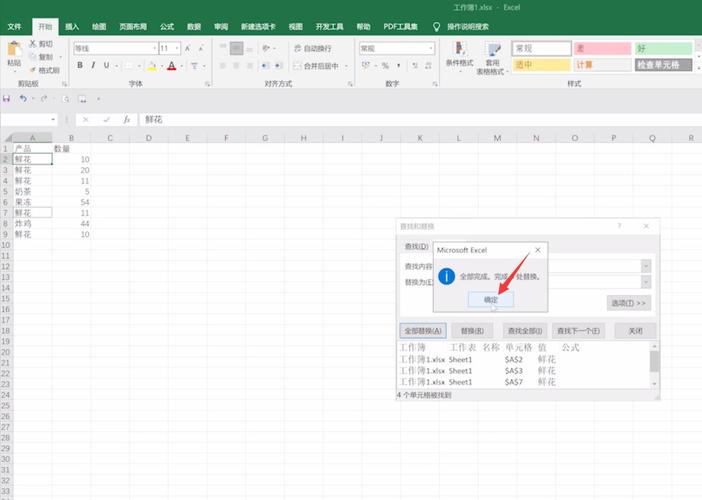Open the 查找内容 field dropdown arrow
The width and height of the screenshot is (702, 500).
(x=646, y=266)
